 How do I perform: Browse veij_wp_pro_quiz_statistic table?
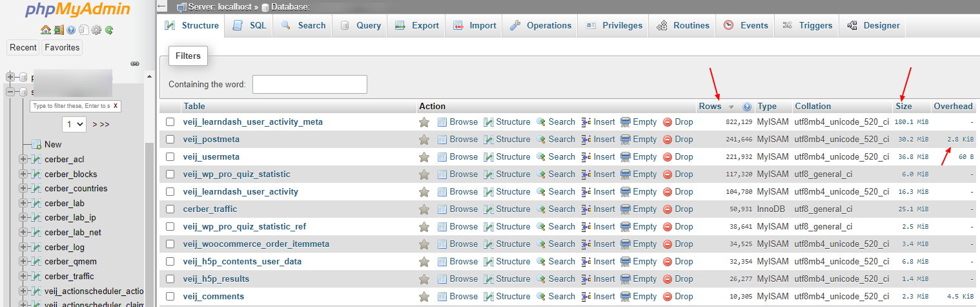tap(458, 175)
